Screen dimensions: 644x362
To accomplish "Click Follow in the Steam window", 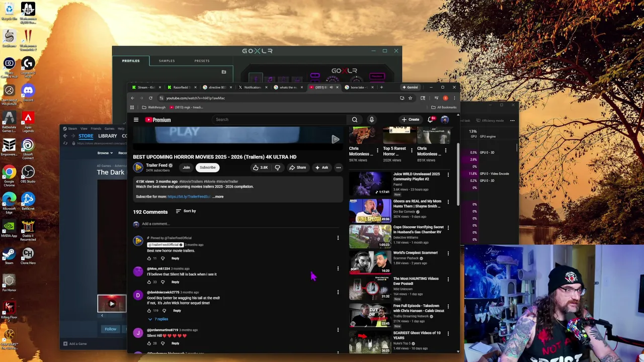I will 110,329.
